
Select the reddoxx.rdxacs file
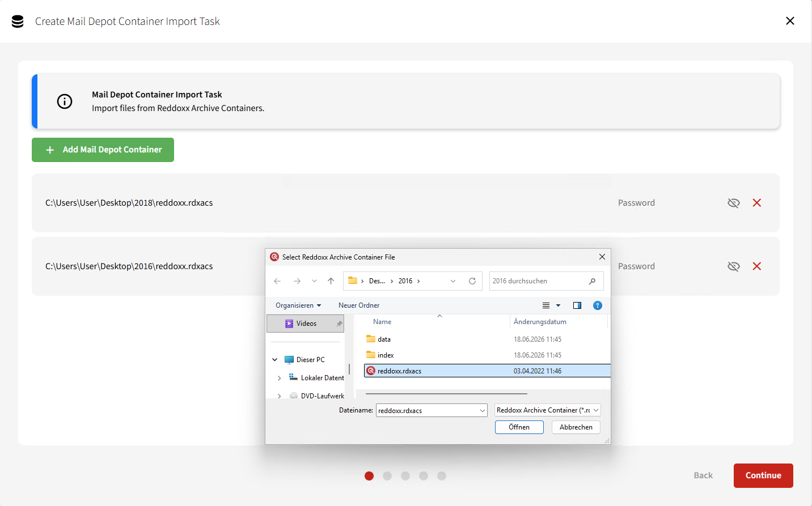(x=488, y=371)
